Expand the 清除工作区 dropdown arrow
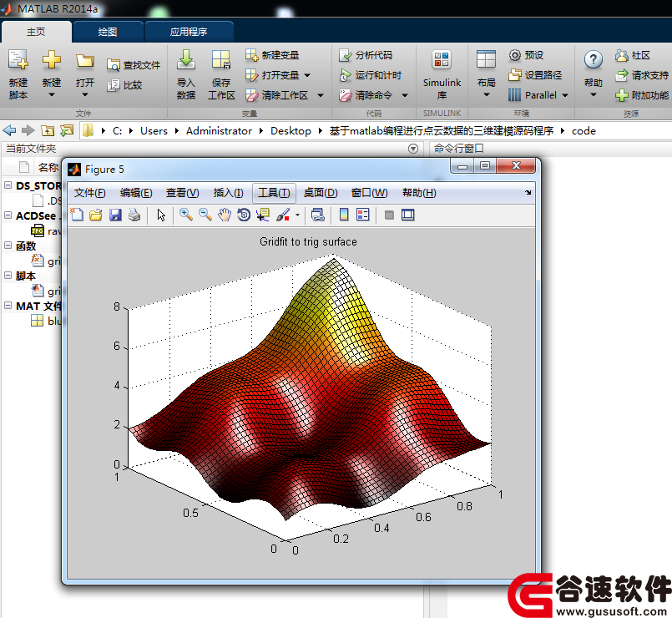The image size is (672, 618). [x=321, y=95]
